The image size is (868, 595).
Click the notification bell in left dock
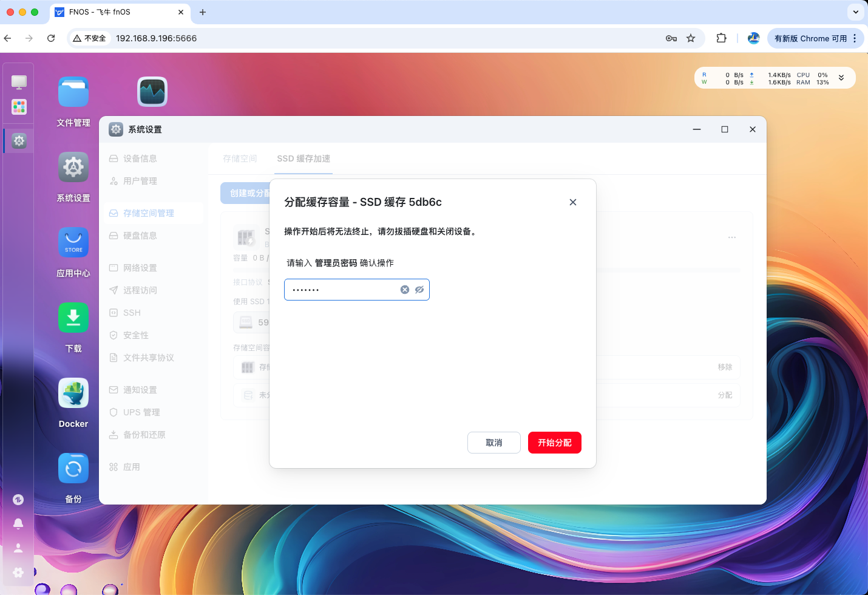point(18,523)
